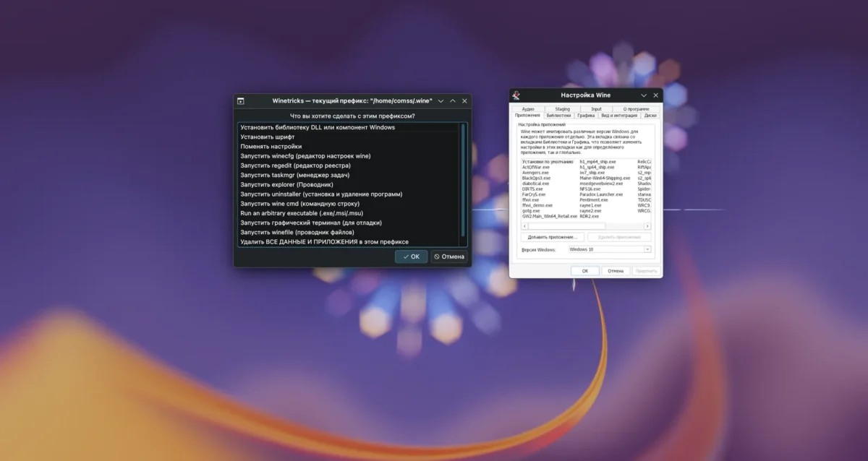Minimize the Winetricks window
This screenshot has height=461, width=868.
click(x=441, y=101)
